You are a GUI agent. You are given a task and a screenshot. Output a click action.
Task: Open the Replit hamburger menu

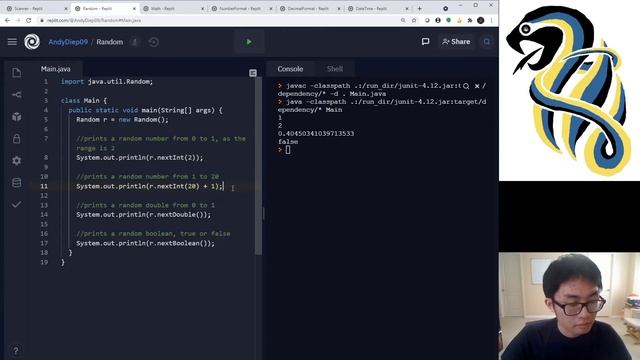(12, 42)
